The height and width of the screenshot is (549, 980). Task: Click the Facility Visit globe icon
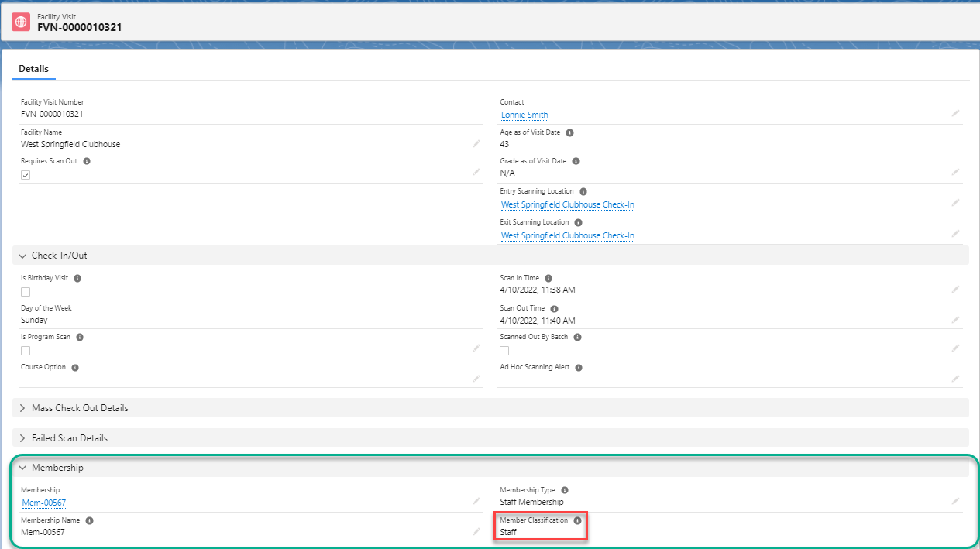(21, 22)
